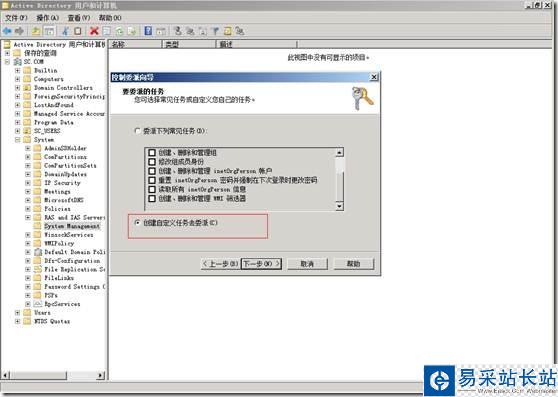Click the Forward arrow in toolbar
The width and height of the screenshot is (558, 397).
click(x=19, y=31)
